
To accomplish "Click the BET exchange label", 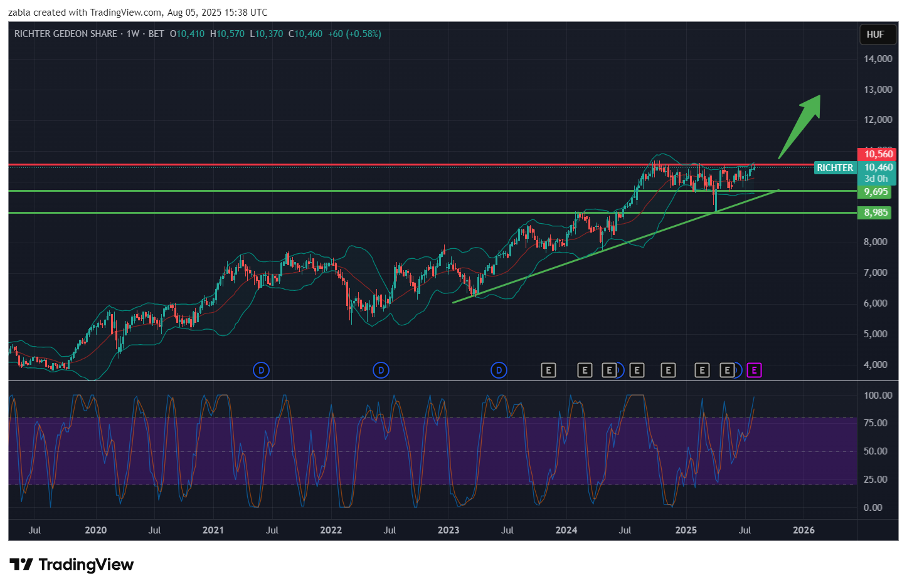I will [156, 34].
